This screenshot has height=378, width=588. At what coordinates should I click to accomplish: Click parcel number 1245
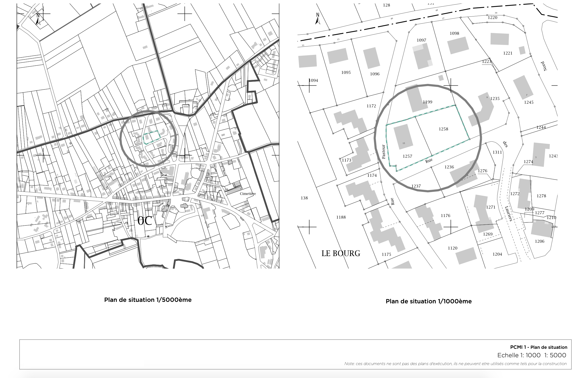pyautogui.click(x=529, y=102)
